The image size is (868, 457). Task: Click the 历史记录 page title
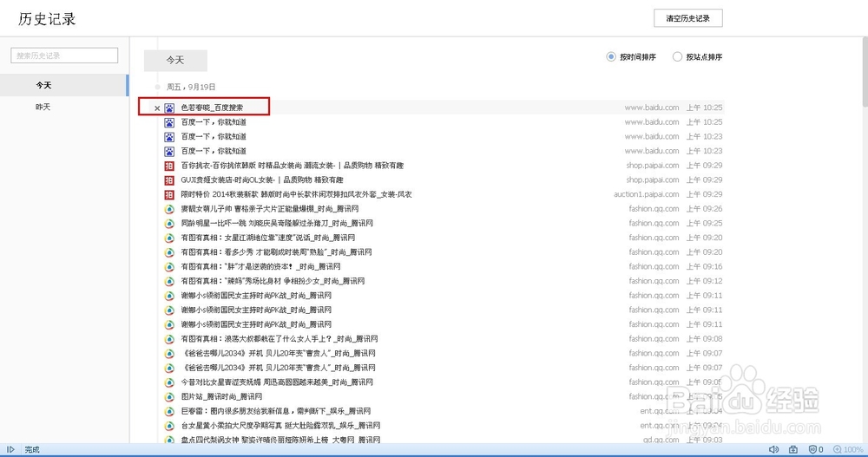(x=47, y=19)
